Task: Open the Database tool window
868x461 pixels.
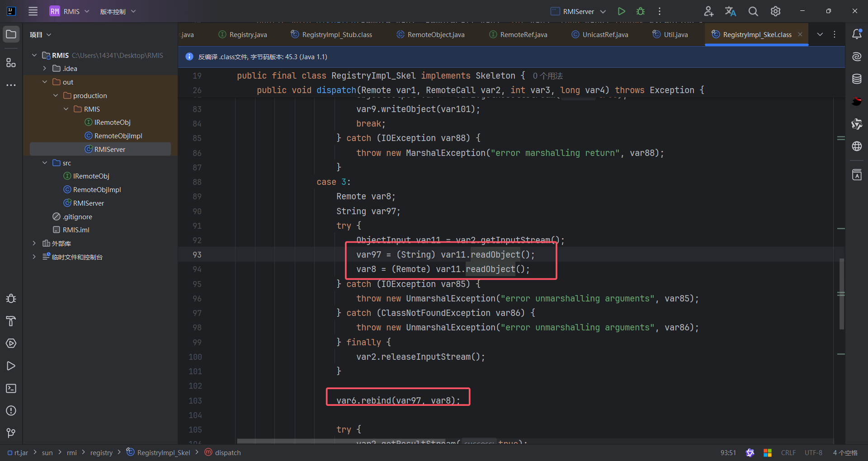Action: [x=857, y=79]
